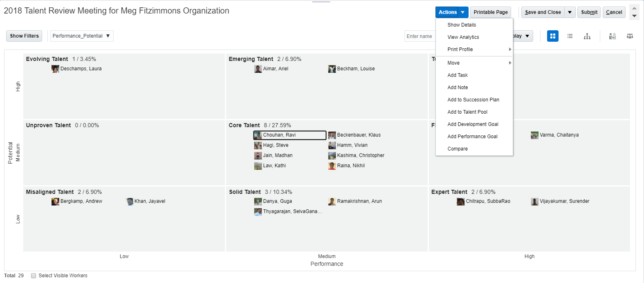644x283 pixels.
Task: Click the Enter name search field
Action: 420,36
